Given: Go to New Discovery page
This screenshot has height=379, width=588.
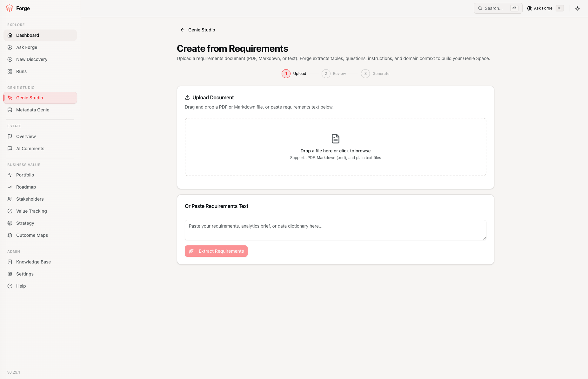Looking at the screenshot, I should [40, 59].
